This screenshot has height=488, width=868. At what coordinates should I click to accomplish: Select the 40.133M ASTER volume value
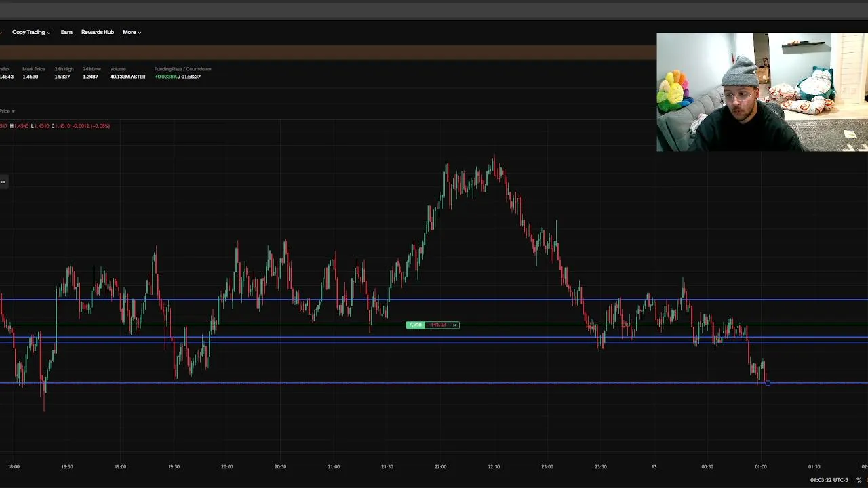(x=127, y=77)
